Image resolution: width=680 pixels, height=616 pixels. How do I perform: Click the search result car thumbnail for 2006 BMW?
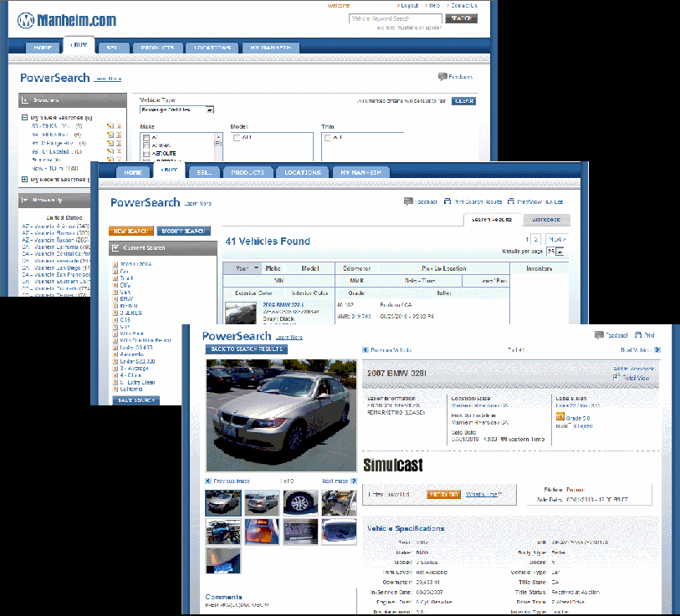click(x=241, y=313)
